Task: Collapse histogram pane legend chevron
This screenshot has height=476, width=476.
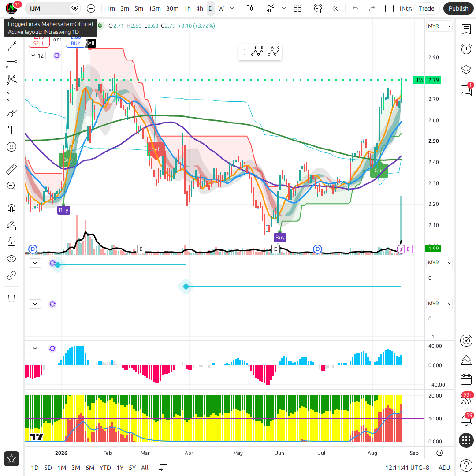Action: coord(35,349)
